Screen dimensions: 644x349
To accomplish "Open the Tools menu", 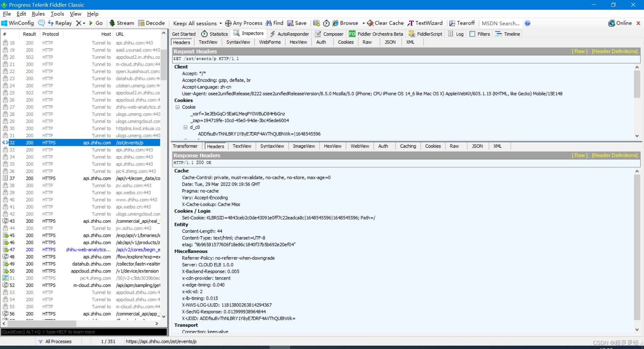I will tap(57, 14).
